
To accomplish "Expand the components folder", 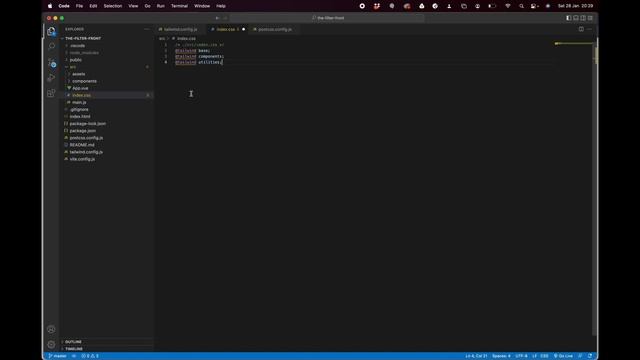I will 84,81.
